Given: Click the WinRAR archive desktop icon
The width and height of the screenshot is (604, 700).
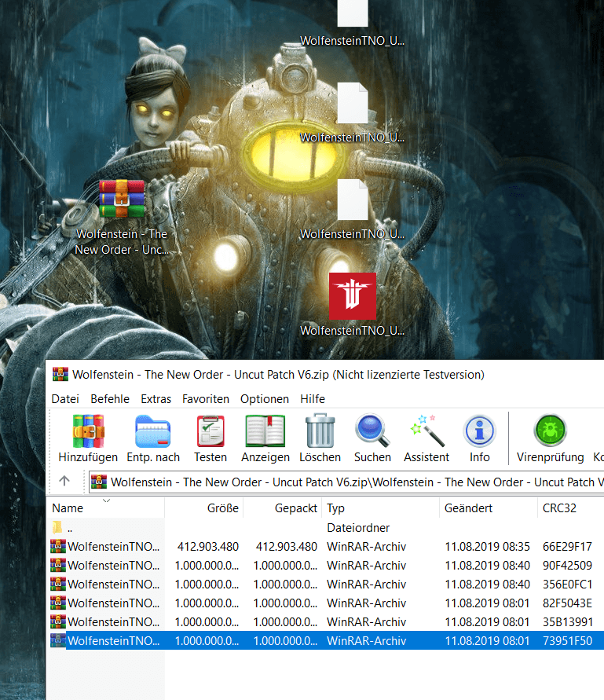Looking at the screenshot, I should click(x=122, y=199).
